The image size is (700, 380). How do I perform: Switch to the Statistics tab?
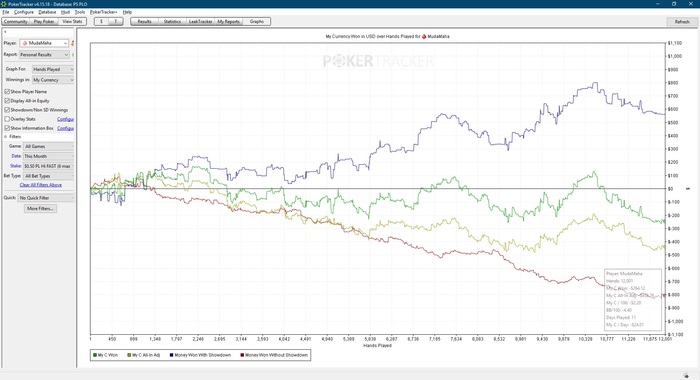click(172, 21)
